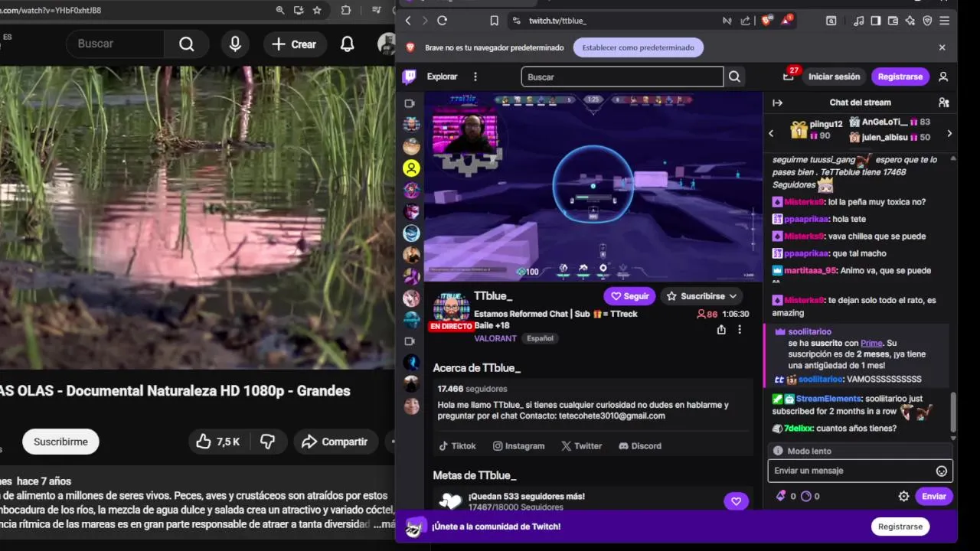Open YouTube notifications bell

coord(348,44)
